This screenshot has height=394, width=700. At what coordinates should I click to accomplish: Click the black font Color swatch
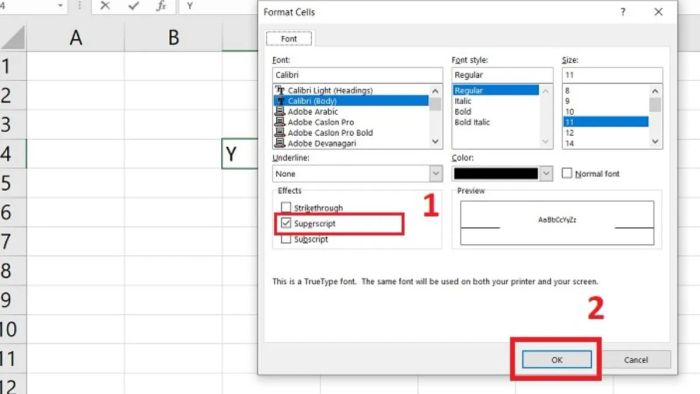[x=496, y=174]
